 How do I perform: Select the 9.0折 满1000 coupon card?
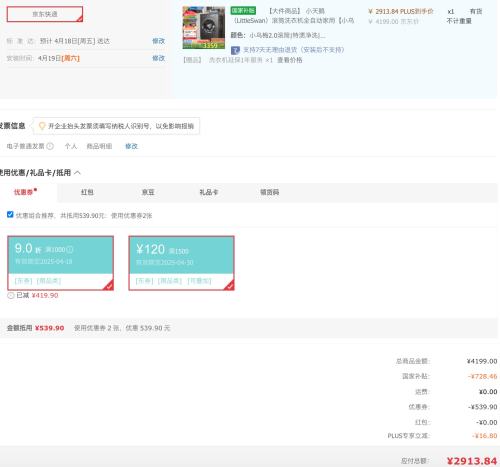61,263
